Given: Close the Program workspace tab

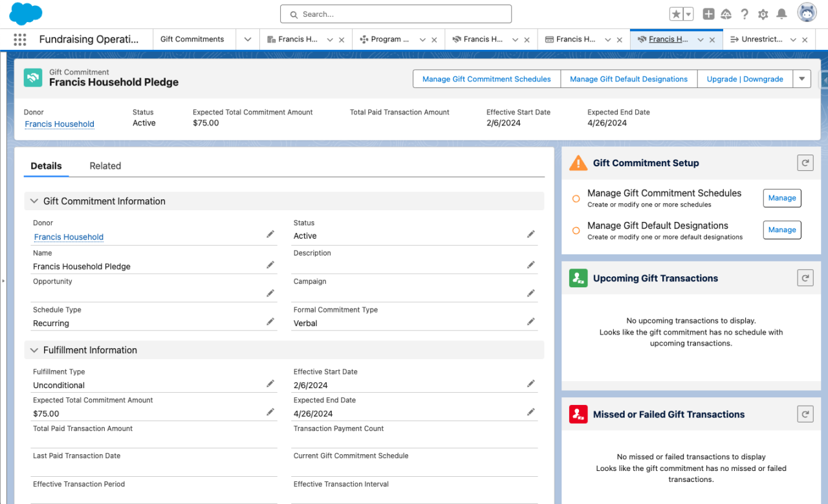Looking at the screenshot, I should [434, 39].
